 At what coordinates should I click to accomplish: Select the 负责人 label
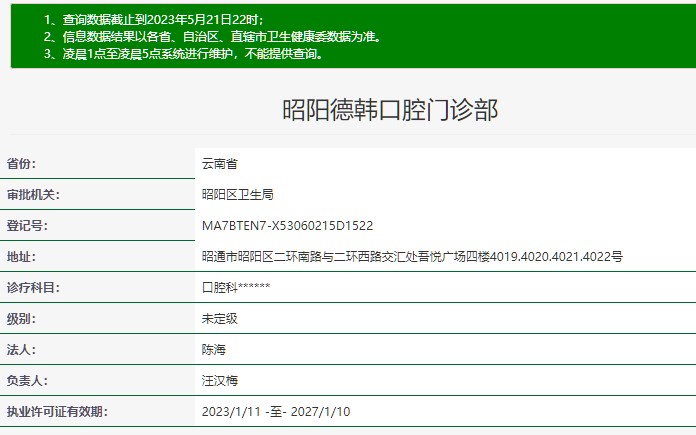click(27, 381)
